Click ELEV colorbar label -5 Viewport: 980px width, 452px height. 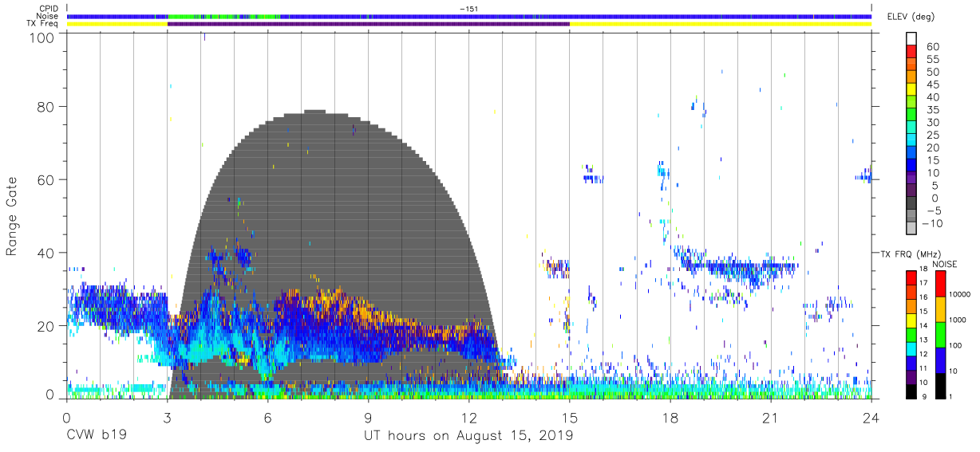934,210
